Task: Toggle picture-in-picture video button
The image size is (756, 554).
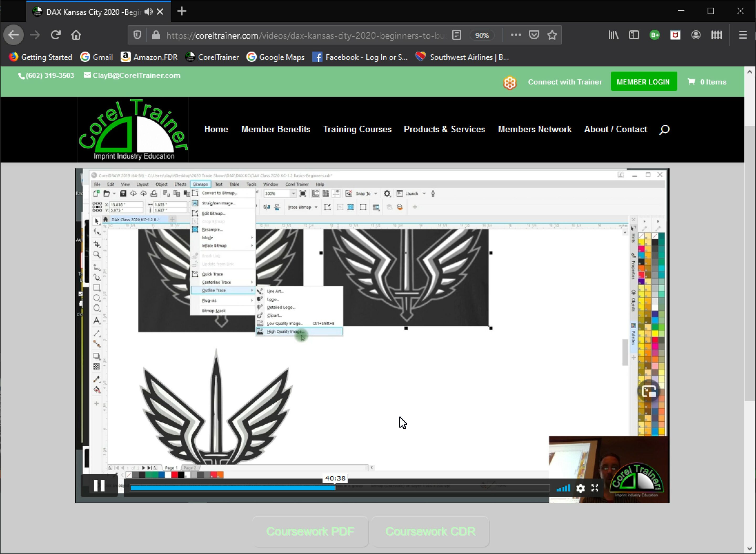Action: coord(649,391)
